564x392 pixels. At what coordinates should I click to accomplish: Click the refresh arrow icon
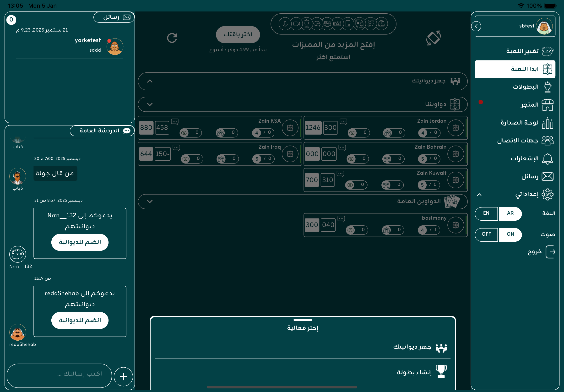coord(172,38)
